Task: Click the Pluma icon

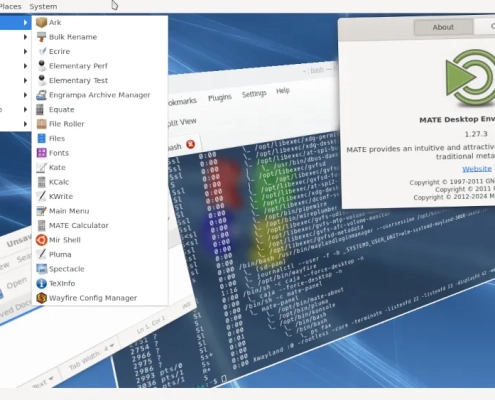Action: pyautogui.click(x=41, y=254)
